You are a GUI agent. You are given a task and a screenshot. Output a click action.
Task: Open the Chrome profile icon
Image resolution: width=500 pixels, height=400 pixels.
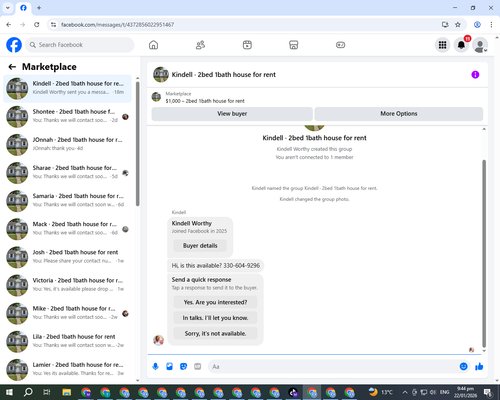(x=477, y=25)
